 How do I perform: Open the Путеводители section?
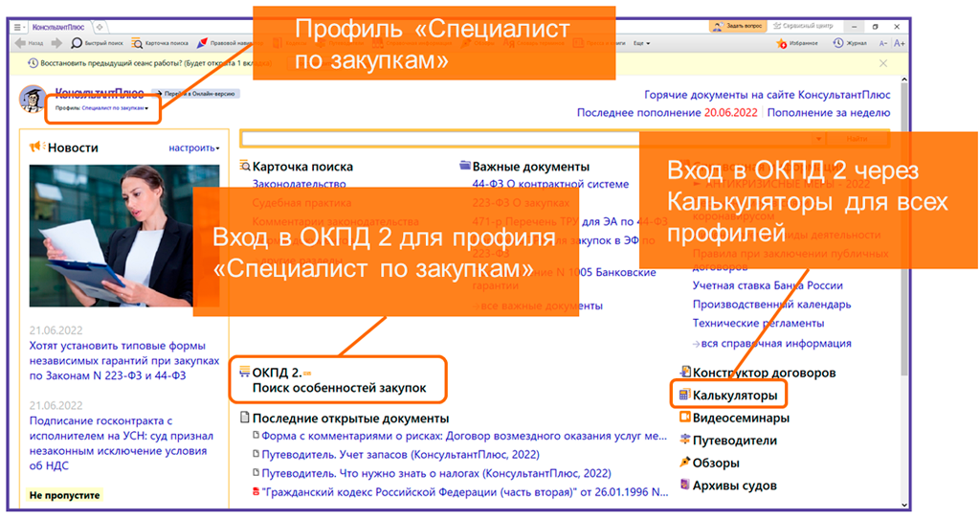tap(734, 441)
